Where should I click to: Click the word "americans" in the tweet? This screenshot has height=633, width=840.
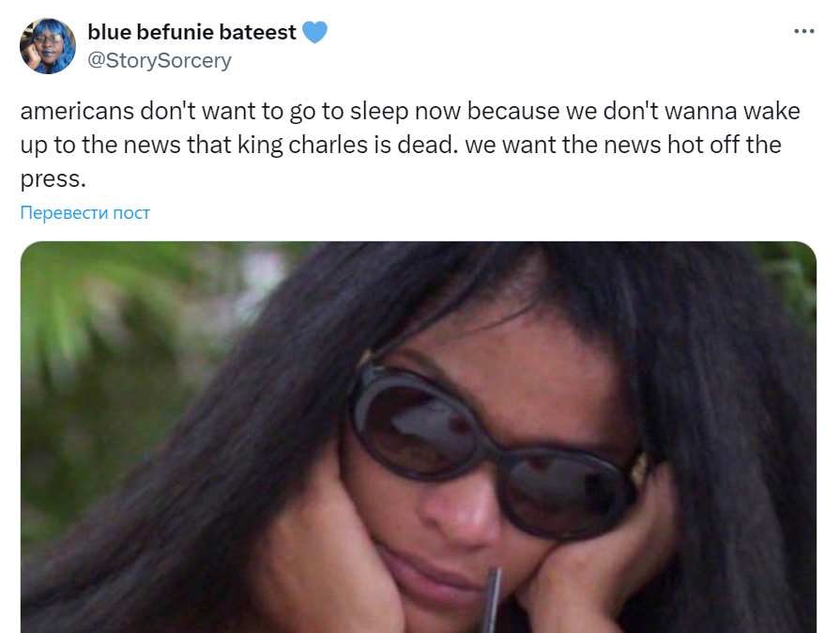coord(77,112)
